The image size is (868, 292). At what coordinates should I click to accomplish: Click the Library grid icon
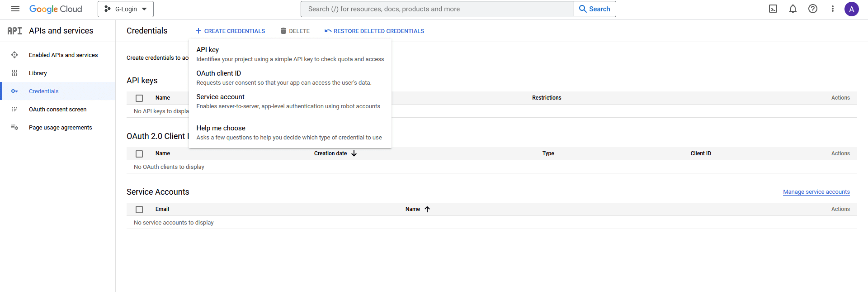14,73
